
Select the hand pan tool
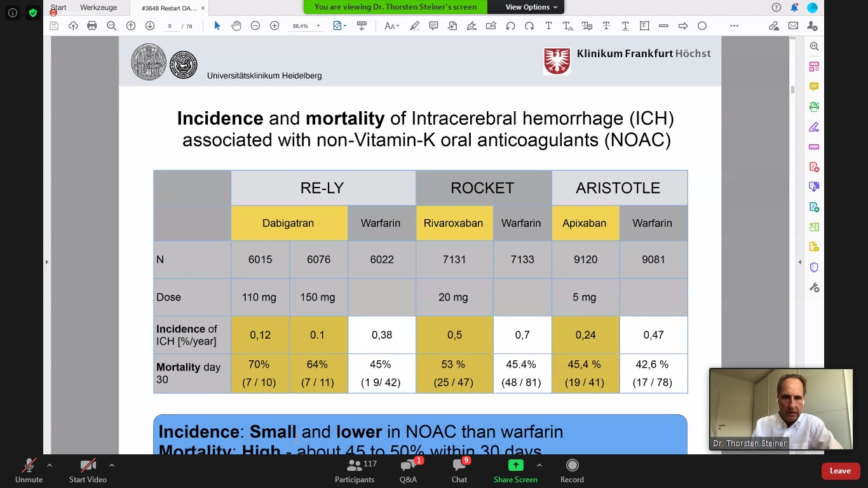[236, 26]
